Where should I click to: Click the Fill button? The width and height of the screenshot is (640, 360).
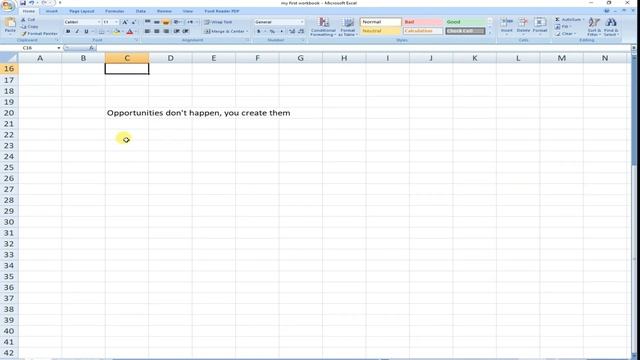tap(563, 27)
